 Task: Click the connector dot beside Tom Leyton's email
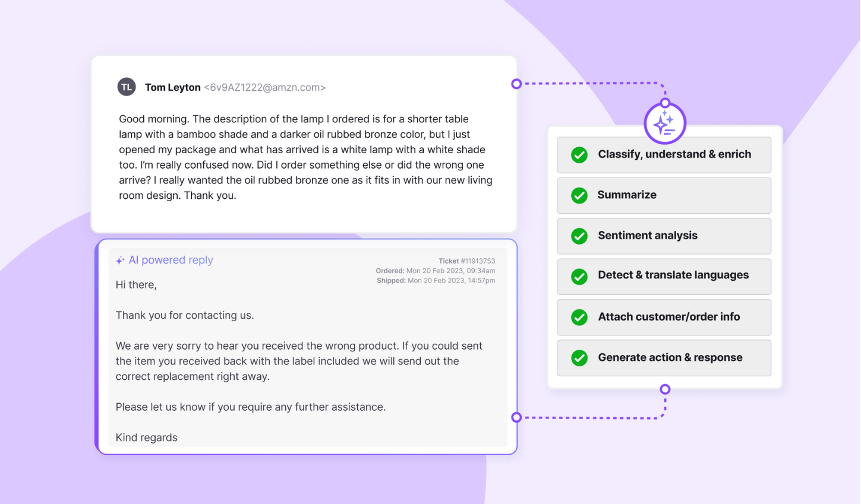coord(516,84)
